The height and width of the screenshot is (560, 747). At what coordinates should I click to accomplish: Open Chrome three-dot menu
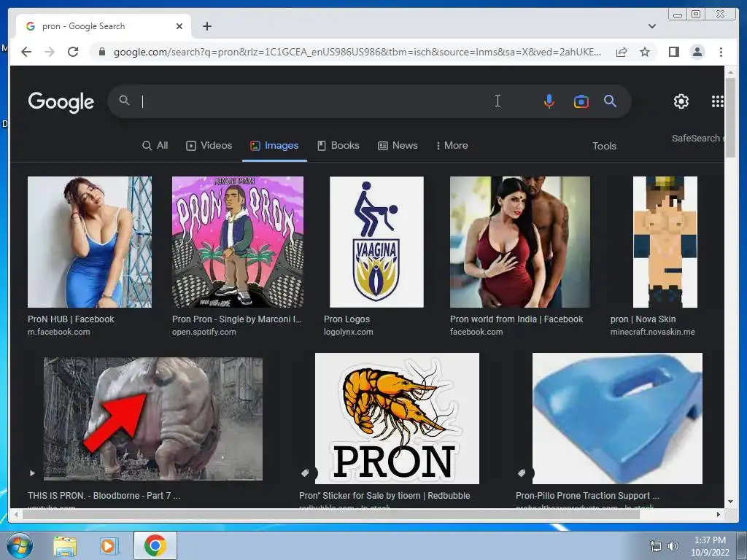[x=721, y=52]
